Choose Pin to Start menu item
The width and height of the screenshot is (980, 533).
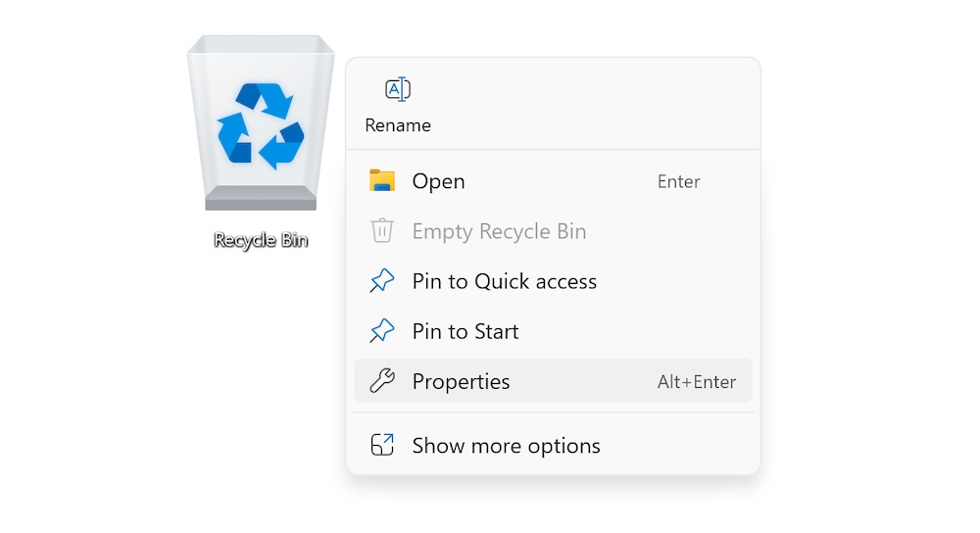tap(465, 331)
